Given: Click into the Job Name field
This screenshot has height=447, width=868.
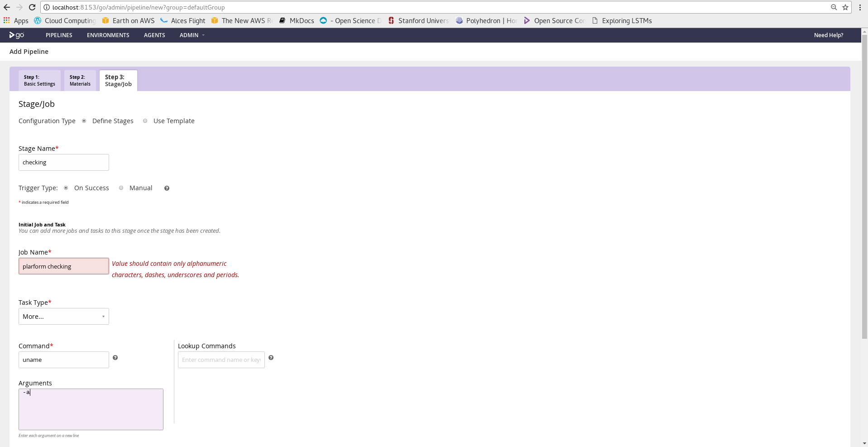Looking at the screenshot, I should [x=64, y=266].
